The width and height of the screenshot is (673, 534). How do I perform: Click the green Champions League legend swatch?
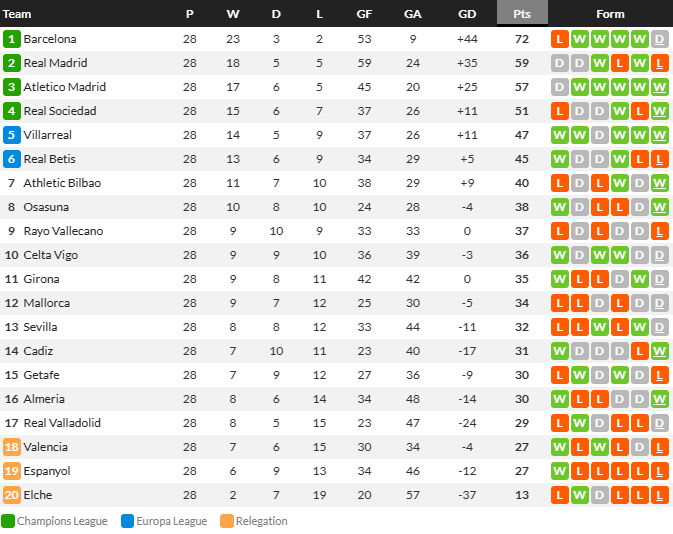[8, 521]
